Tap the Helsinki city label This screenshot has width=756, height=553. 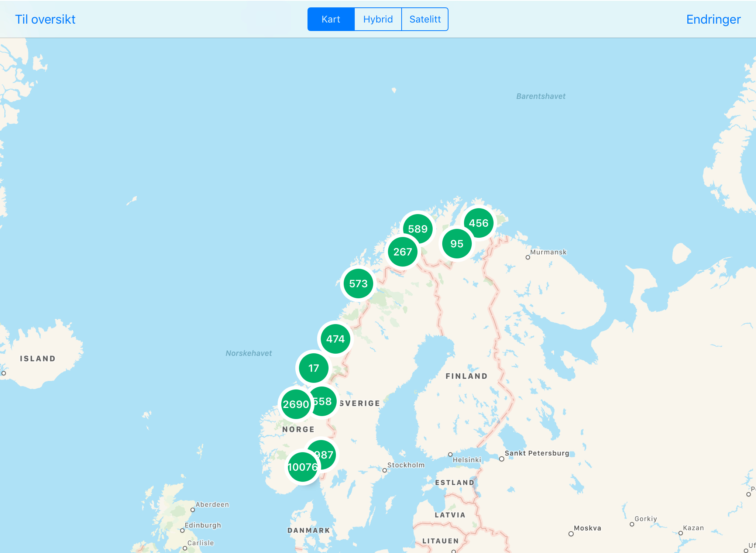(467, 460)
